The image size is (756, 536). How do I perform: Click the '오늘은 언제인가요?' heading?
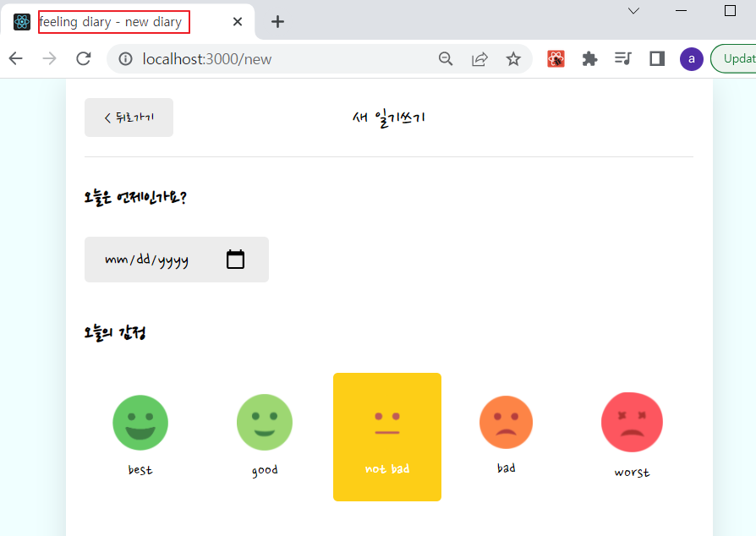pyautogui.click(x=135, y=197)
